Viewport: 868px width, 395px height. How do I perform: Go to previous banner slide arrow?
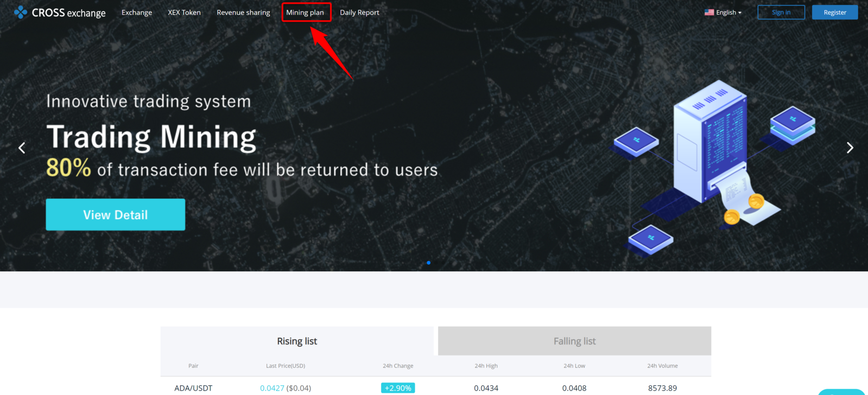coord(22,148)
